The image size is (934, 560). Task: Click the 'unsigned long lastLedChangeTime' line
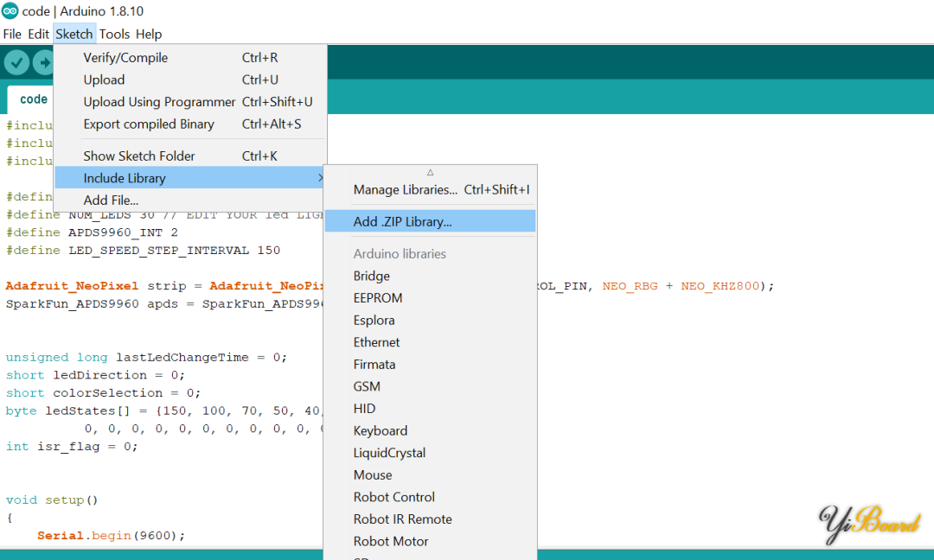pos(146,357)
